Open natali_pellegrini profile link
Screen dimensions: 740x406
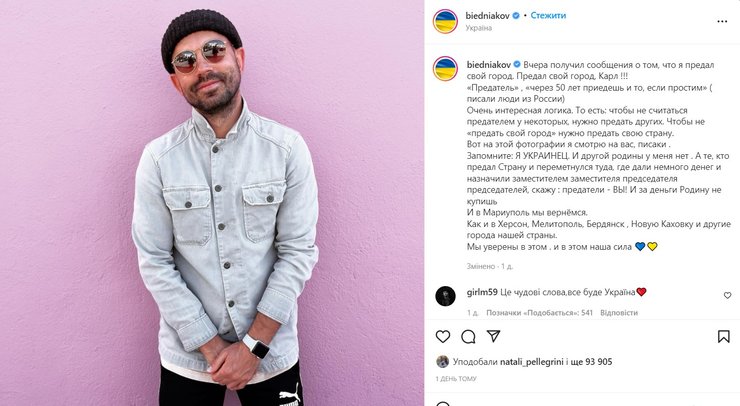click(532, 362)
